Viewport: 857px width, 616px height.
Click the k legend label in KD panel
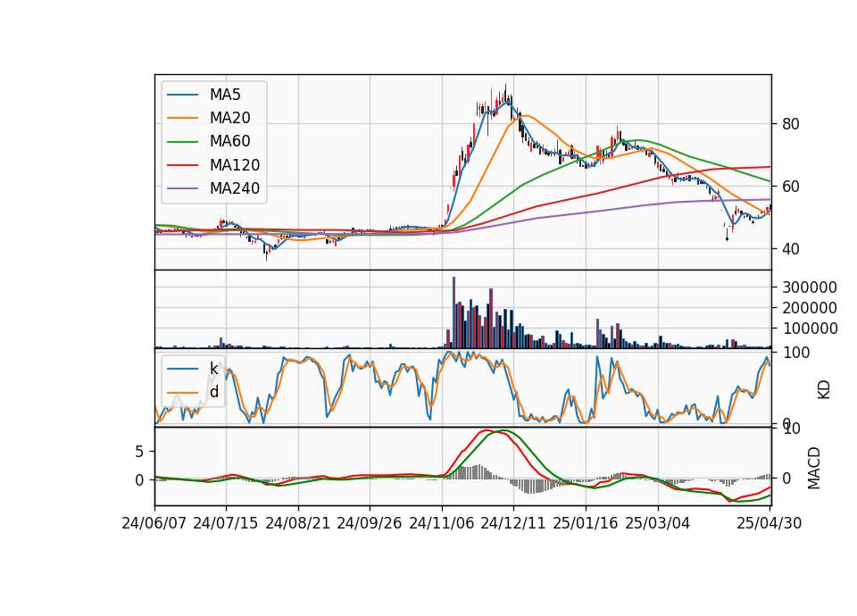(213, 369)
